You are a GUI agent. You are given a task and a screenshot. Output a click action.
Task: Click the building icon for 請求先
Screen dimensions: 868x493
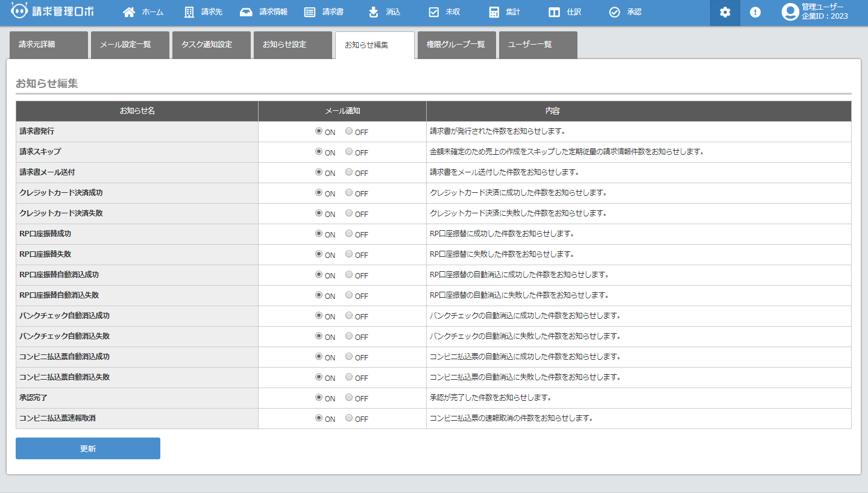[x=189, y=12]
